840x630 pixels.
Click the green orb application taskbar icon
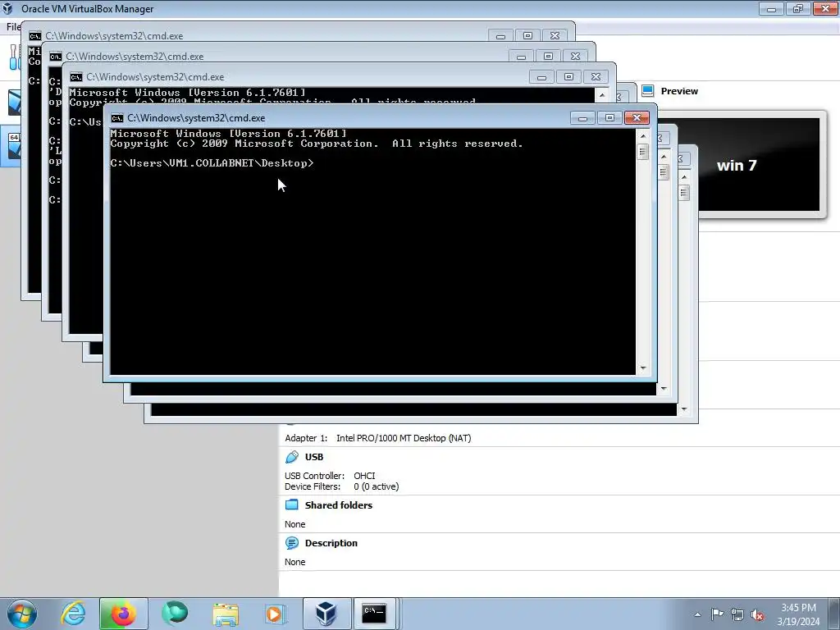point(175,613)
